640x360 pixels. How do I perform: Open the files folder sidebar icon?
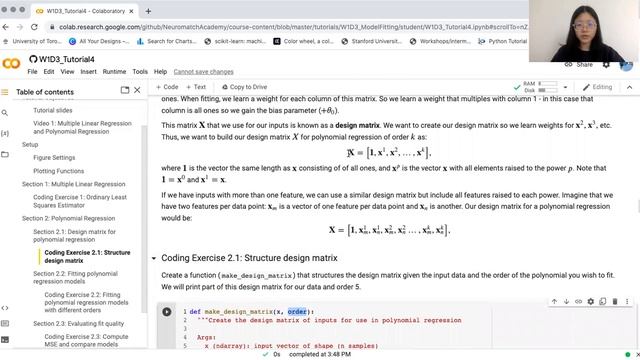point(5,154)
